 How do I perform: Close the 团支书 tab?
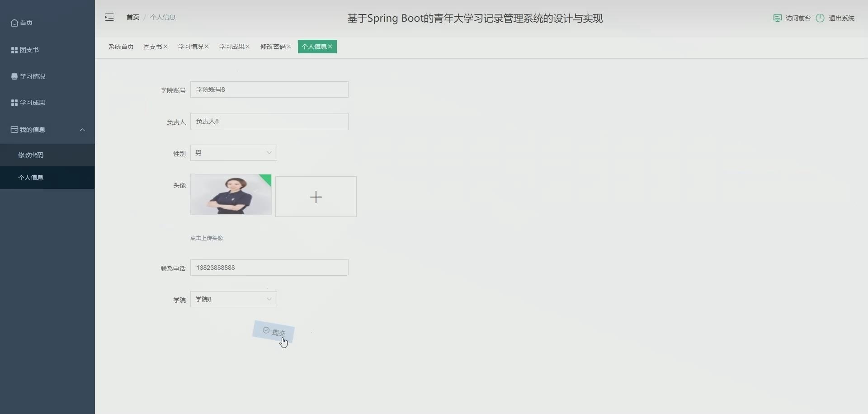coord(165,47)
